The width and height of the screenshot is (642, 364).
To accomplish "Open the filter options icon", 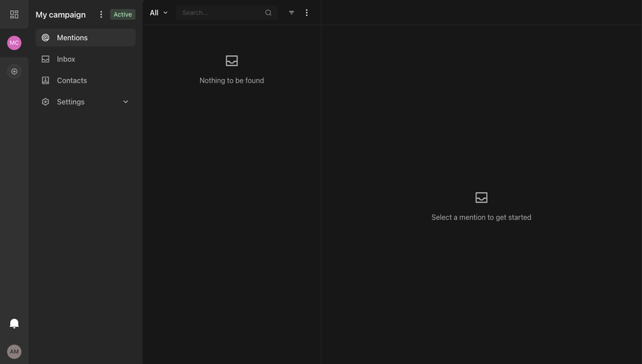I will [x=291, y=13].
